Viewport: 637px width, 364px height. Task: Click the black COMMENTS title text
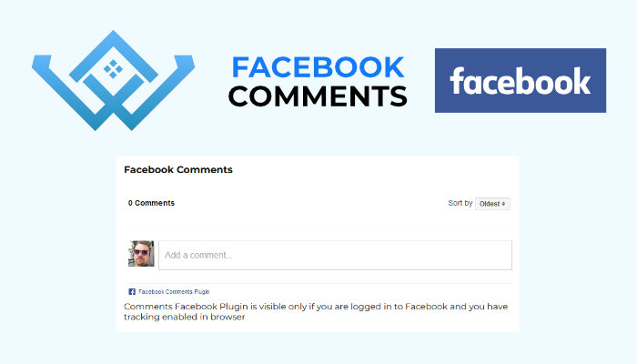(x=318, y=96)
